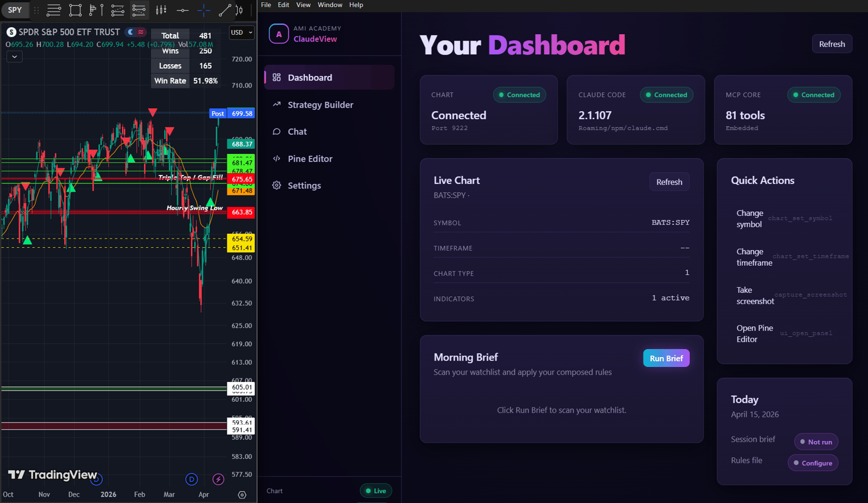Select the rectangle drawing tool in TradingView toolbar
868x503 pixels.
tap(75, 10)
